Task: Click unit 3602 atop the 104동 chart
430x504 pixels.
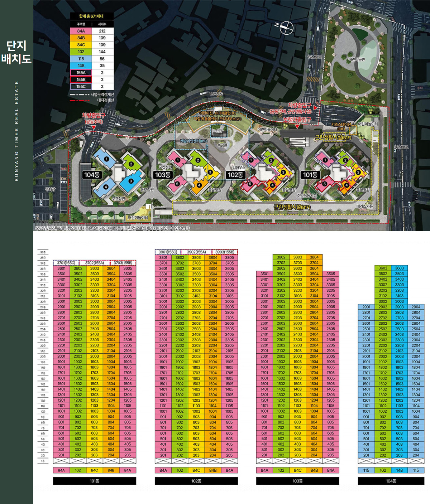Action: [383, 268]
